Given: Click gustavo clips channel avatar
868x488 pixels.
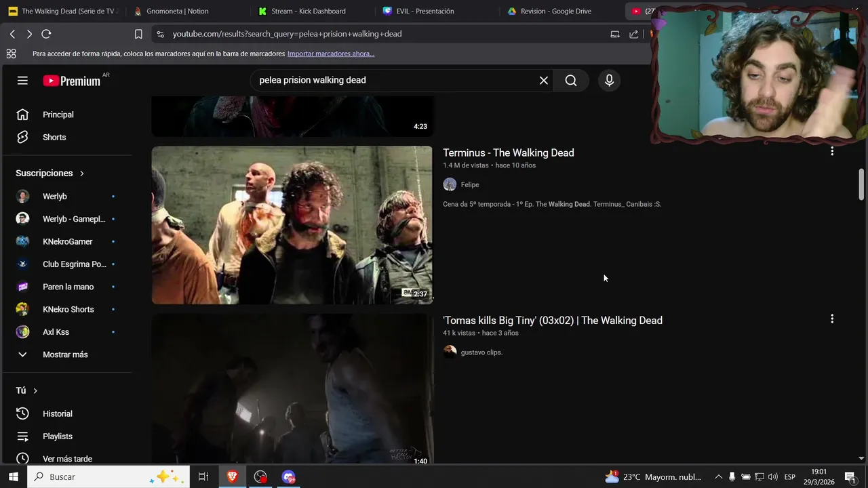Looking at the screenshot, I should pos(450,352).
